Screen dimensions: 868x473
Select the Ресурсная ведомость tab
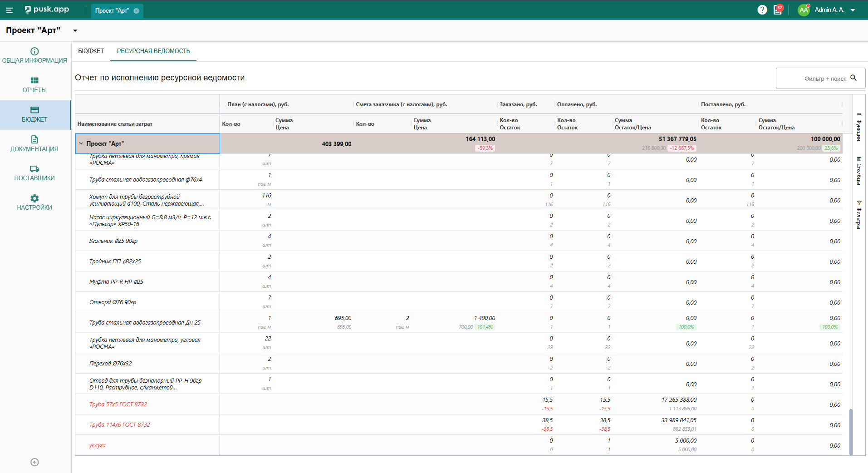(x=153, y=51)
